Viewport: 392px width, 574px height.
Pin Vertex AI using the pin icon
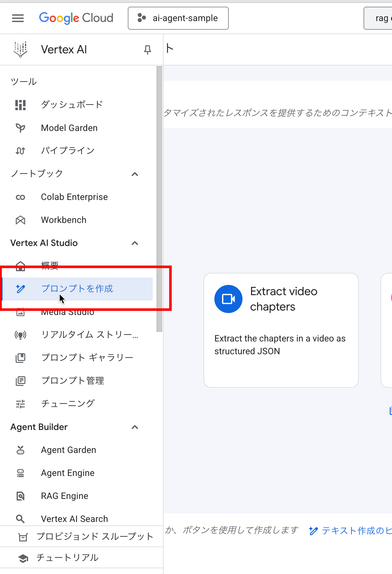pyautogui.click(x=147, y=50)
